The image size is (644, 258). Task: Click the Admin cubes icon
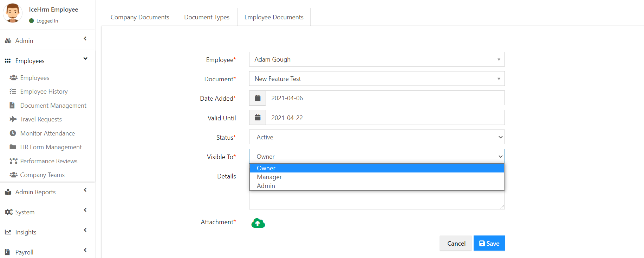click(8, 41)
